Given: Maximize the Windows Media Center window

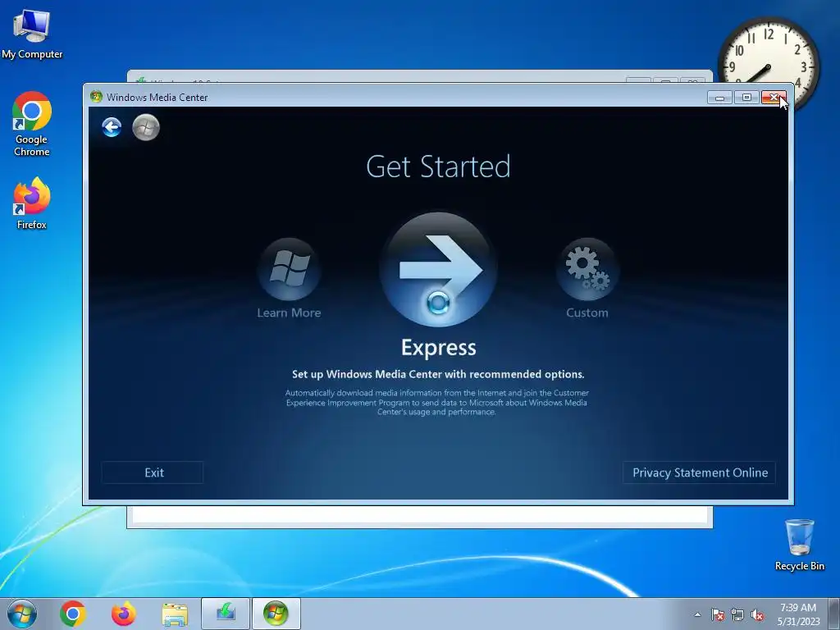Looking at the screenshot, I should (746, 97).
